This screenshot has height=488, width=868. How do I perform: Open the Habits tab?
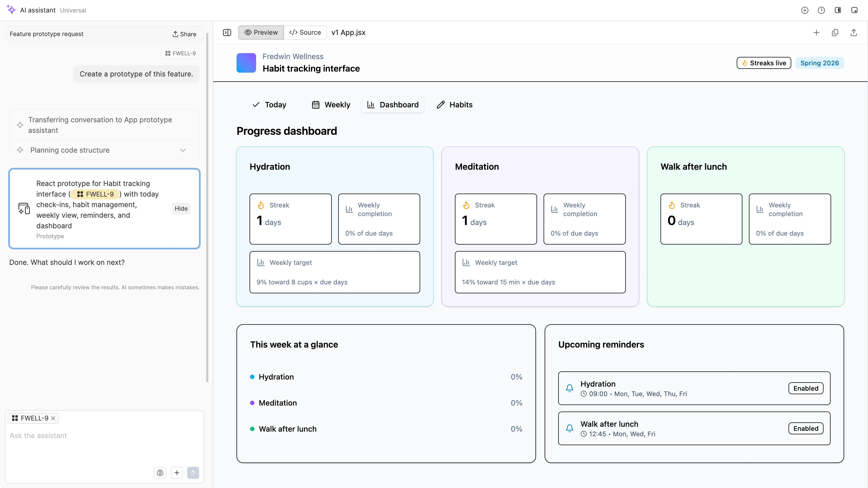pos(454,104)
